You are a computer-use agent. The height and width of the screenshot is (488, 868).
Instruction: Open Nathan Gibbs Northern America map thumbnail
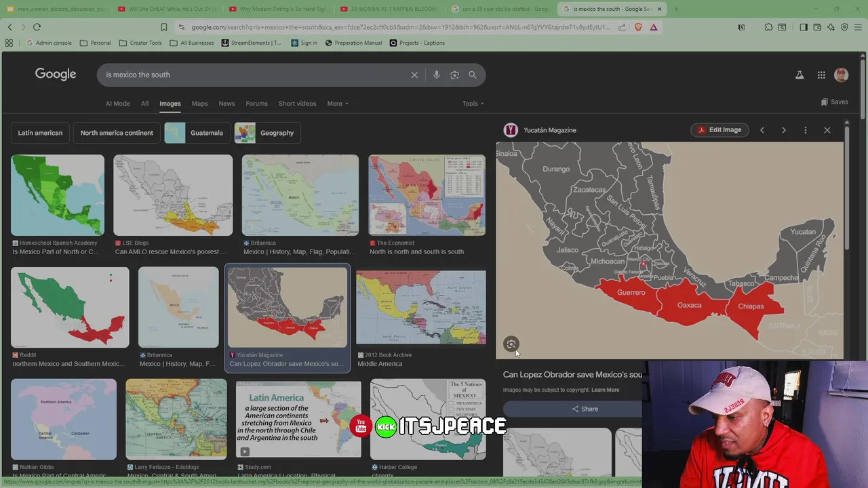[64, 420]
